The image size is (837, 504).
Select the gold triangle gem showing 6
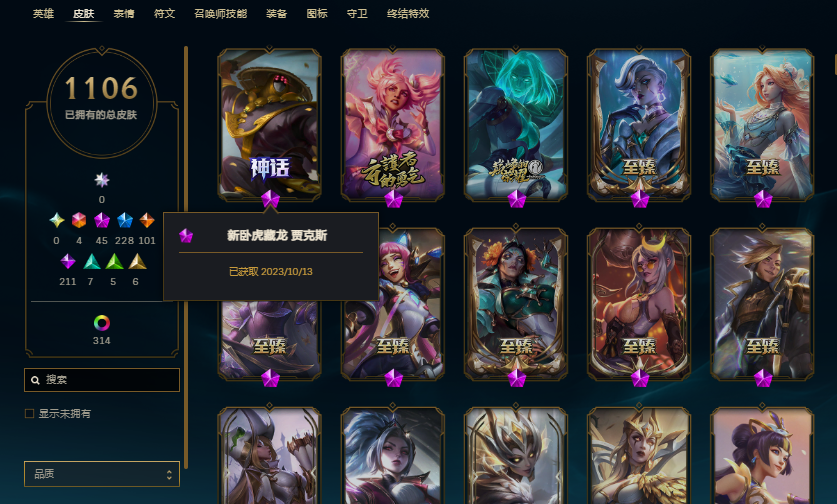[x=137, y=262]
